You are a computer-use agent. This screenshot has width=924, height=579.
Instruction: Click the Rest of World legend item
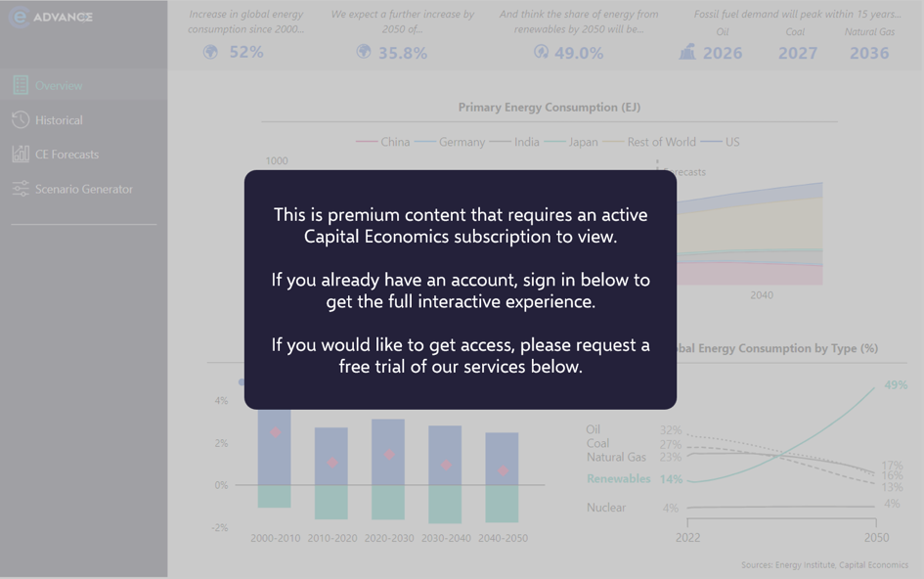(650, 142)
